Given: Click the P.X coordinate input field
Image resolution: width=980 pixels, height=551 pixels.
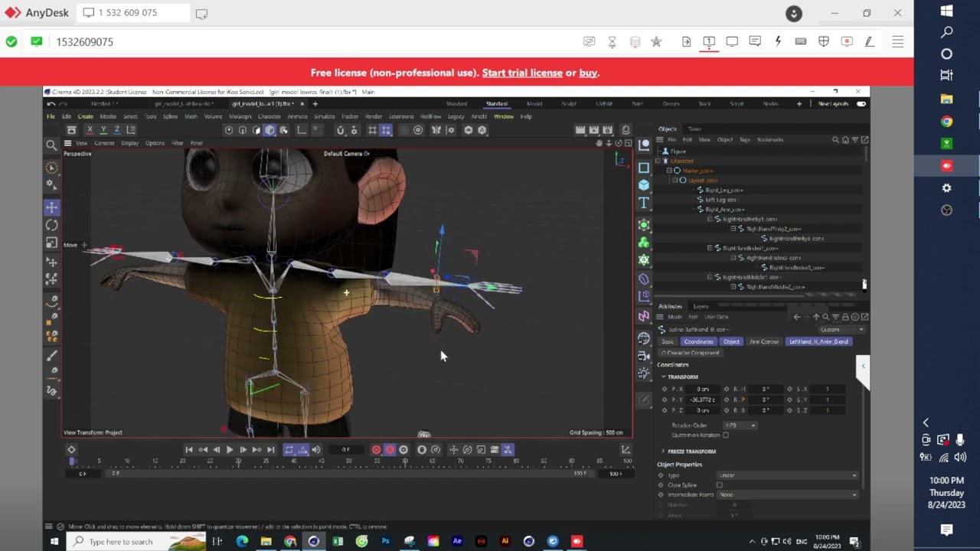Looking at the screenshot, I should click(703, 390).
